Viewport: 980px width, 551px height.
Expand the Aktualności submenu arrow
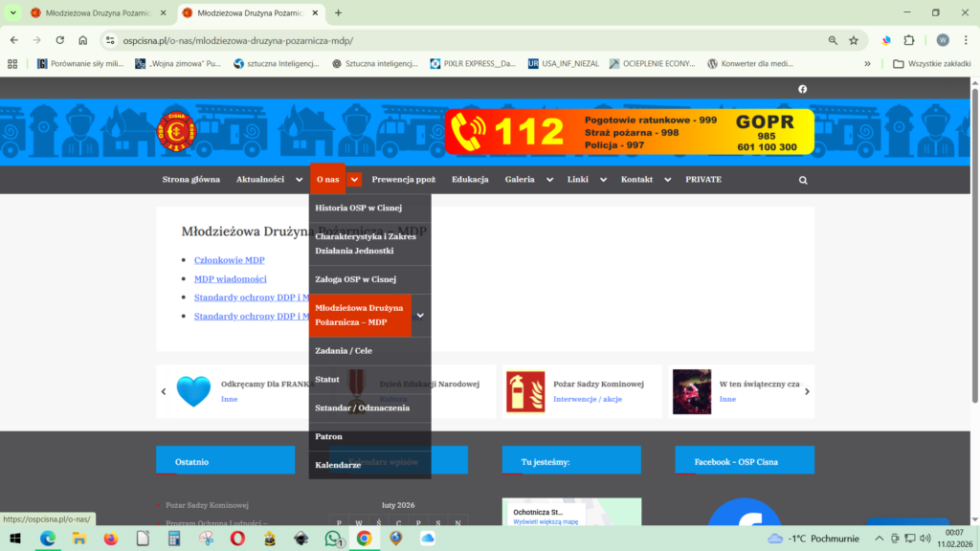click(299, 180)
